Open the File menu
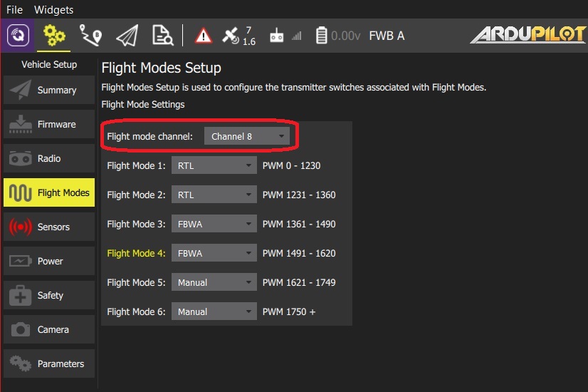Viewport: 588px width, 392px height. coord(14,10)
